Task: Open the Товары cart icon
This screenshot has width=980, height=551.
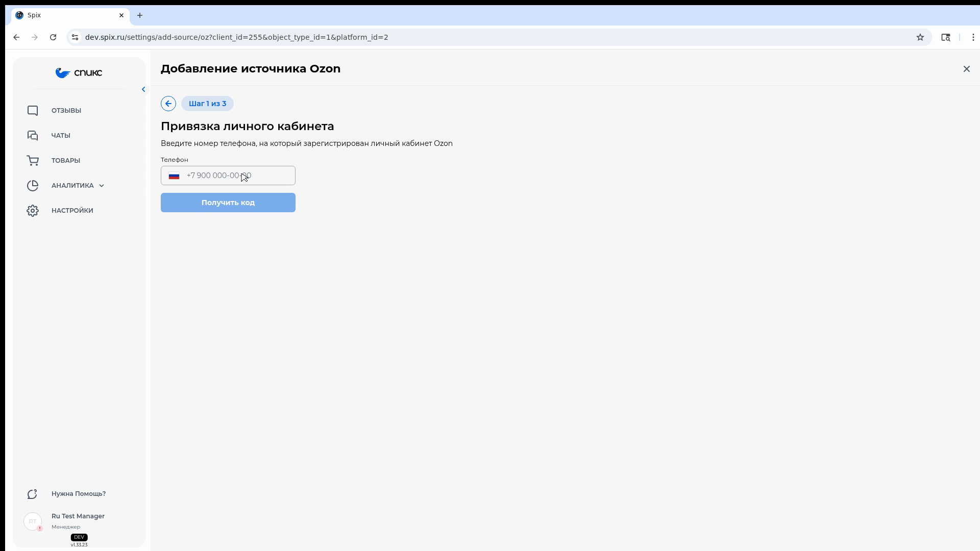Action: [x=33, y=161]
